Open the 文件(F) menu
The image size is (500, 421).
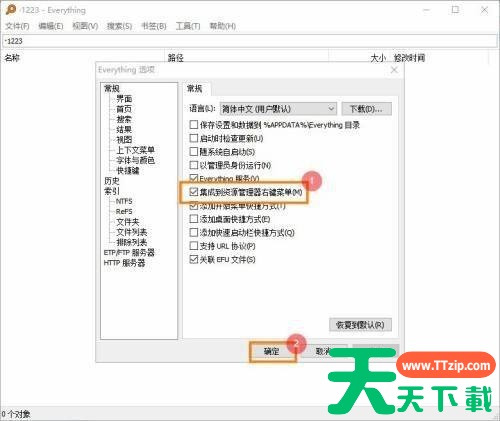click(x=17, y=26)
